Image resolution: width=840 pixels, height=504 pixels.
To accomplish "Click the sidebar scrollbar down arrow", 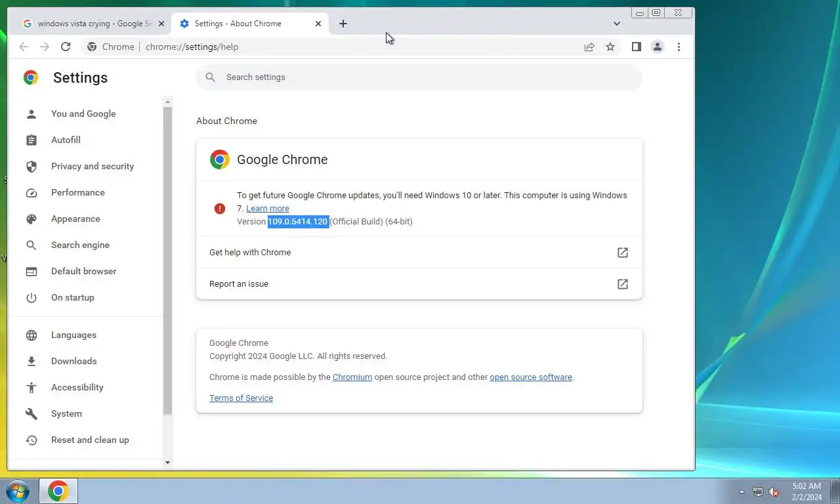I will (167, 463).
